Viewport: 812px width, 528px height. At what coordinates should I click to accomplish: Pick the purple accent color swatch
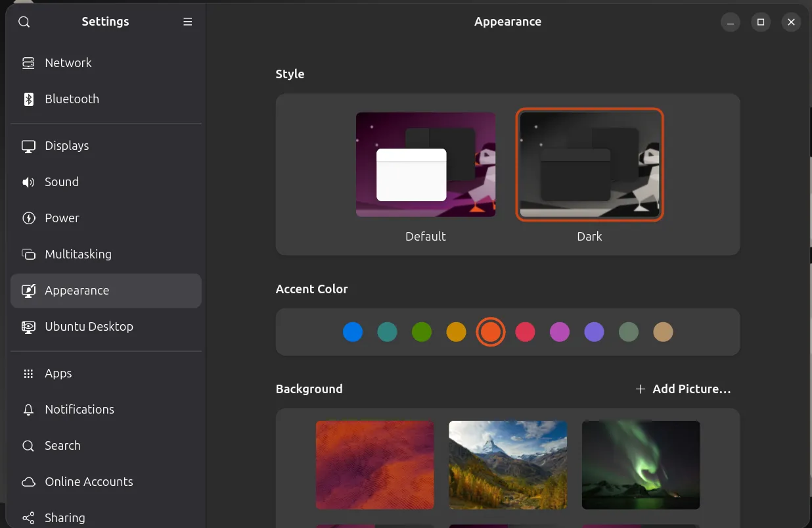[594, 332]
